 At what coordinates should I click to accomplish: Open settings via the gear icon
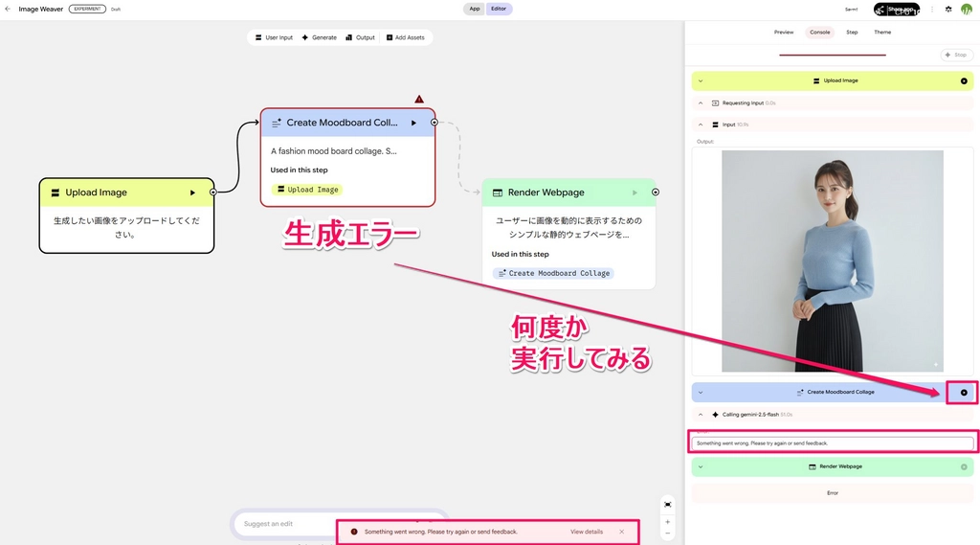(948, 9)
